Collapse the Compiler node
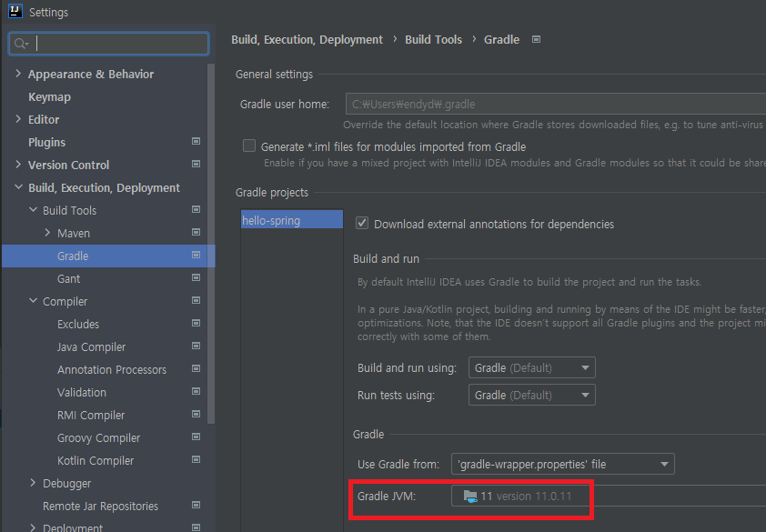Screen dimensions: 766x532 [34, 300]
